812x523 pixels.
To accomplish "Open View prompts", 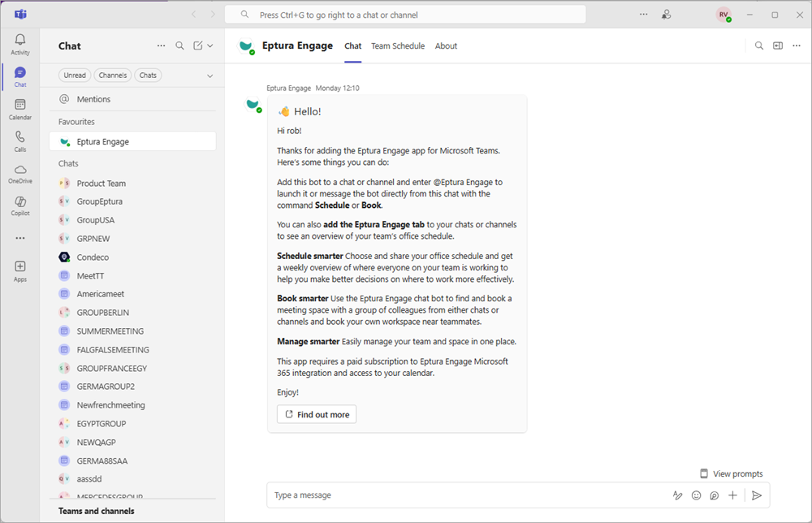I will pyautogui.click(x=732, y=473).
